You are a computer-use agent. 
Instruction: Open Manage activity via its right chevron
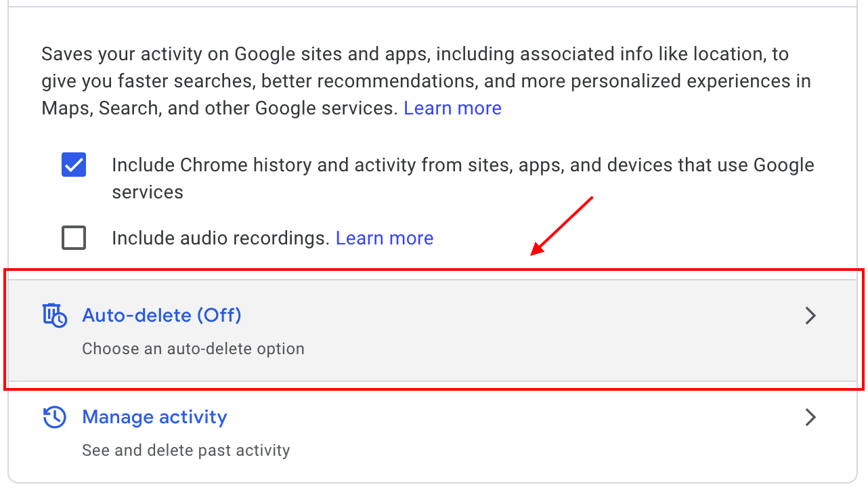click(x=810, y=417)
